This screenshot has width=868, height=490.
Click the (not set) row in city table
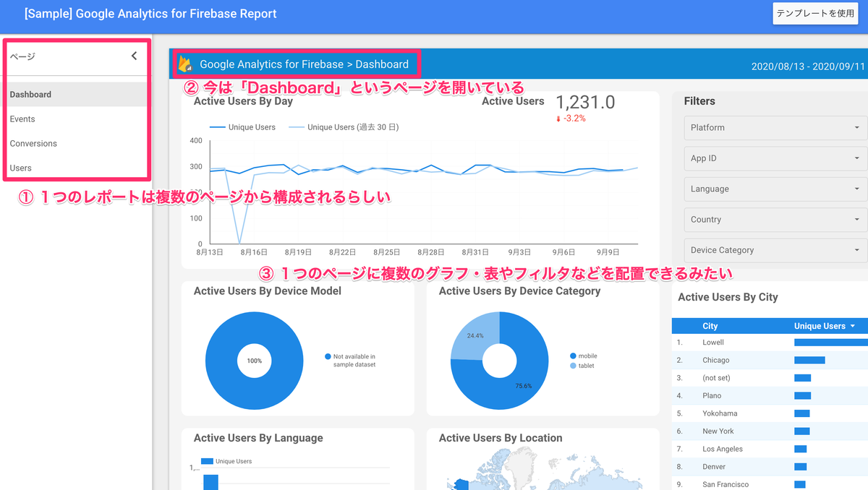click(x=770, y=378)
